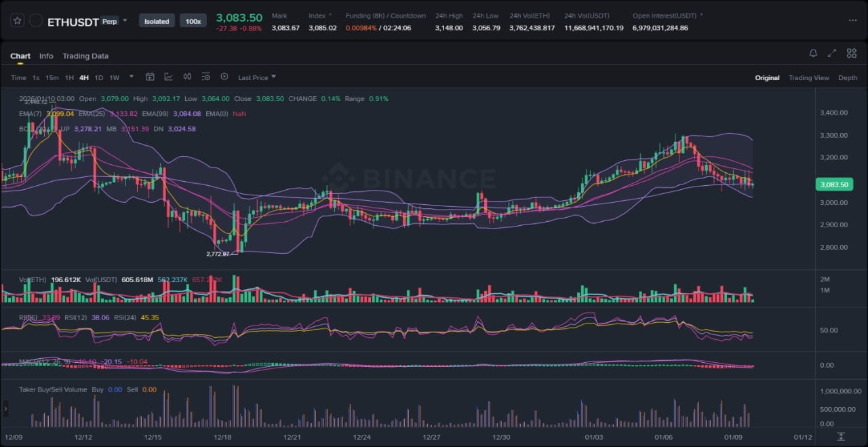Select the 1D timeframe interval
868x447 pixels.
tap(99, 78)
